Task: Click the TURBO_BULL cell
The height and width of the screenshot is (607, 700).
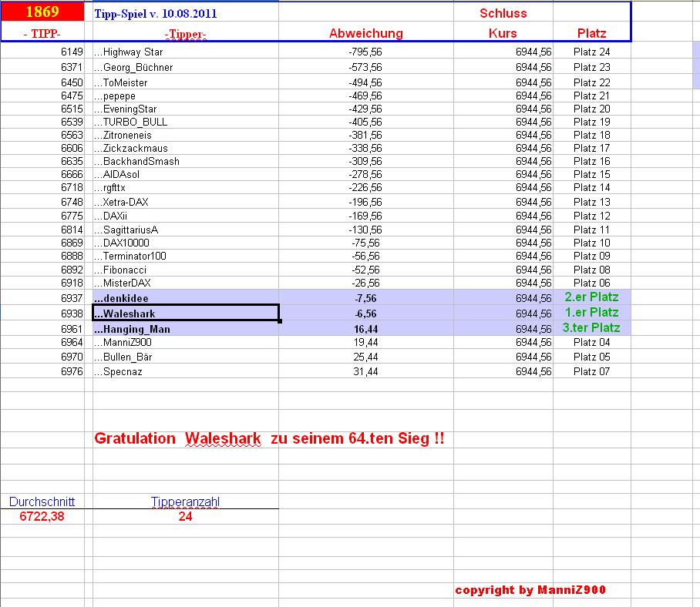Action: click(185, 122)
